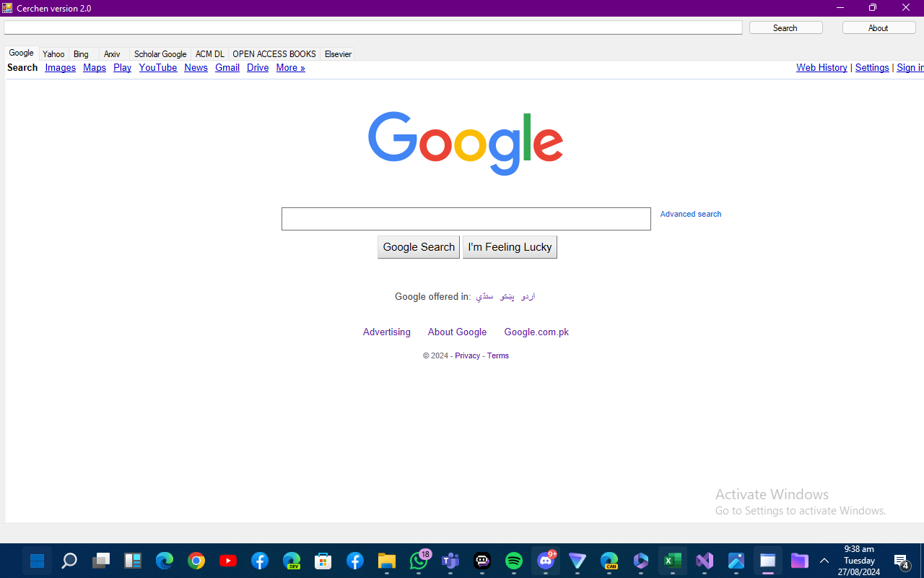Open Visual Studio from taskbar

point(705,561)
